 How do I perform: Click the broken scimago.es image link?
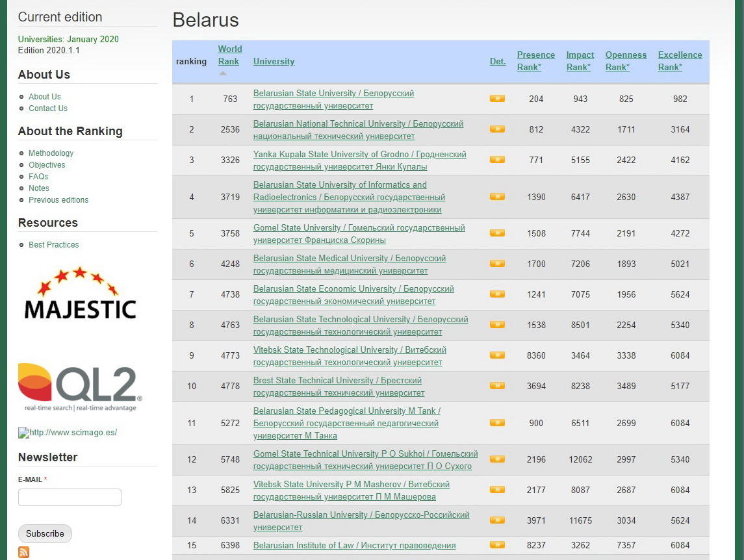pyautogui.click(x=68, y=432)
